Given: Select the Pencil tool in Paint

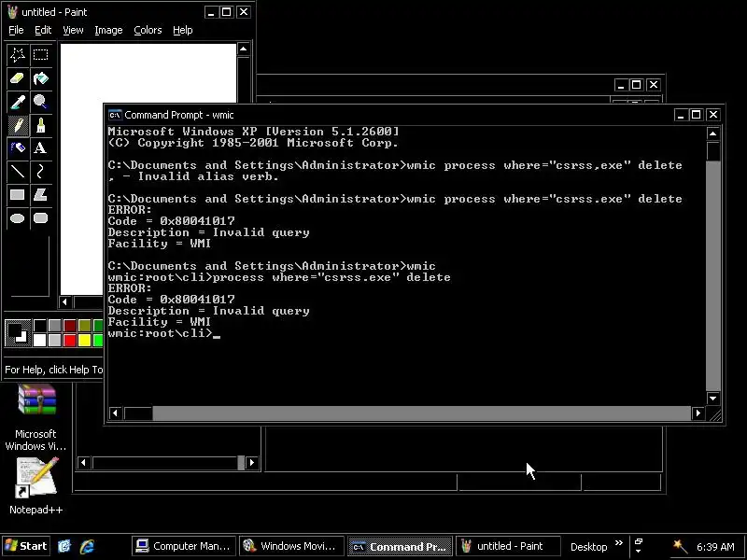Looking at the screenshot, I should (18, 125).
